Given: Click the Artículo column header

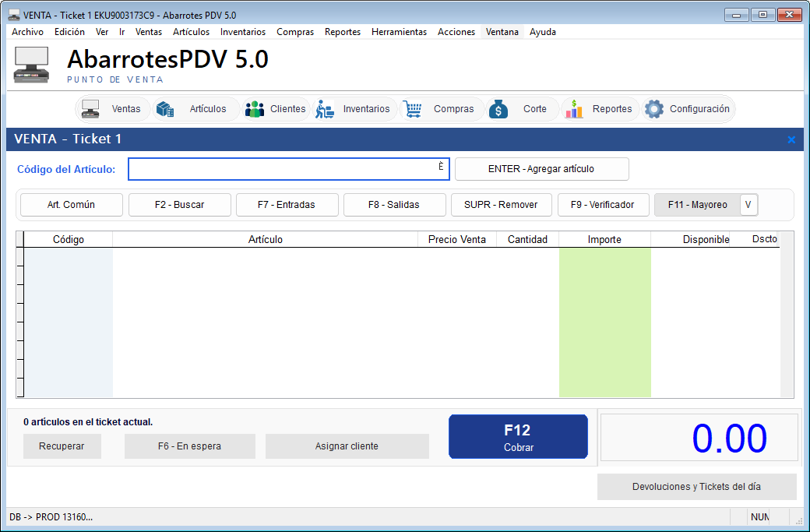Looking at the screenshot, I should tap(266, 240).
